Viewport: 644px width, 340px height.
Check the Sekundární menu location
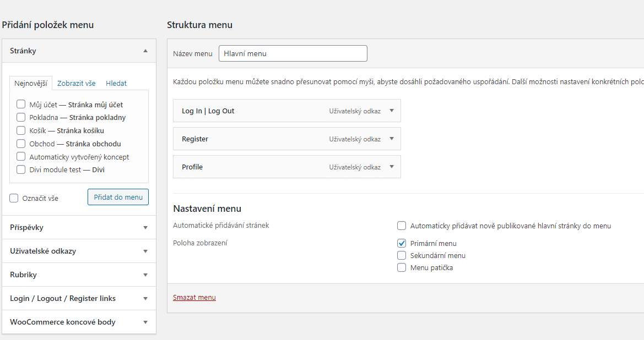tap(402, 255)
